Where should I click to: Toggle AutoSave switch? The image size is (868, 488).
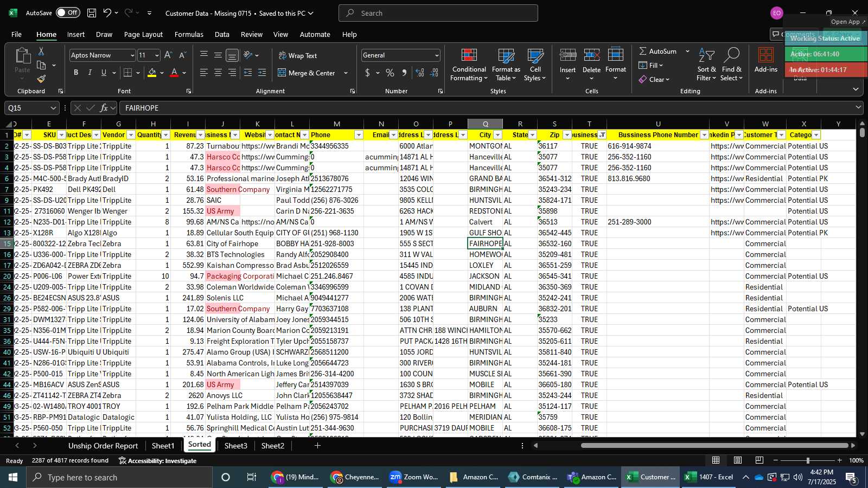tap(68, 12)
